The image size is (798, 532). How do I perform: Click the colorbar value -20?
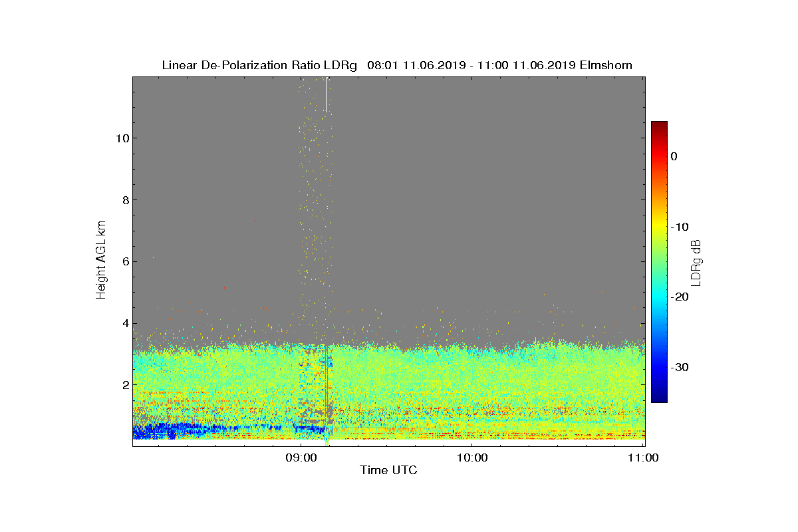(680, 297)
